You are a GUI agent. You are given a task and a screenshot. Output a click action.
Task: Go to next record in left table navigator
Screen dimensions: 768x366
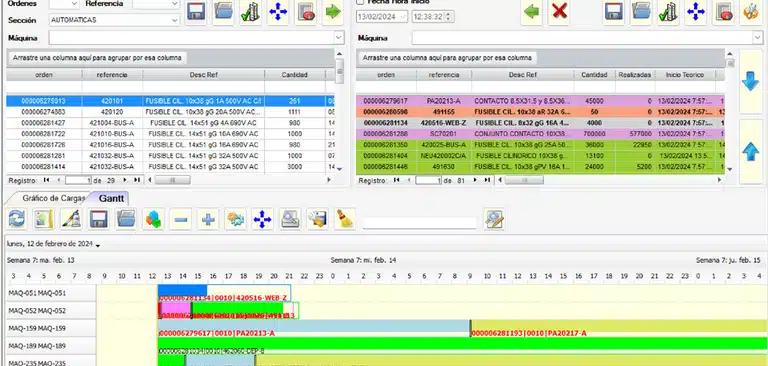point(125,180)
